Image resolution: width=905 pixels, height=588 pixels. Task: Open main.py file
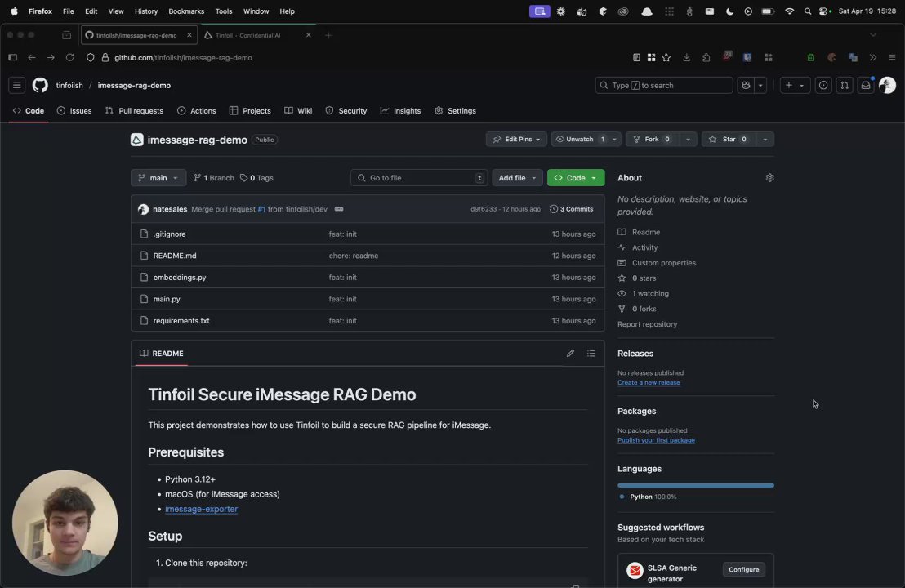167,299
